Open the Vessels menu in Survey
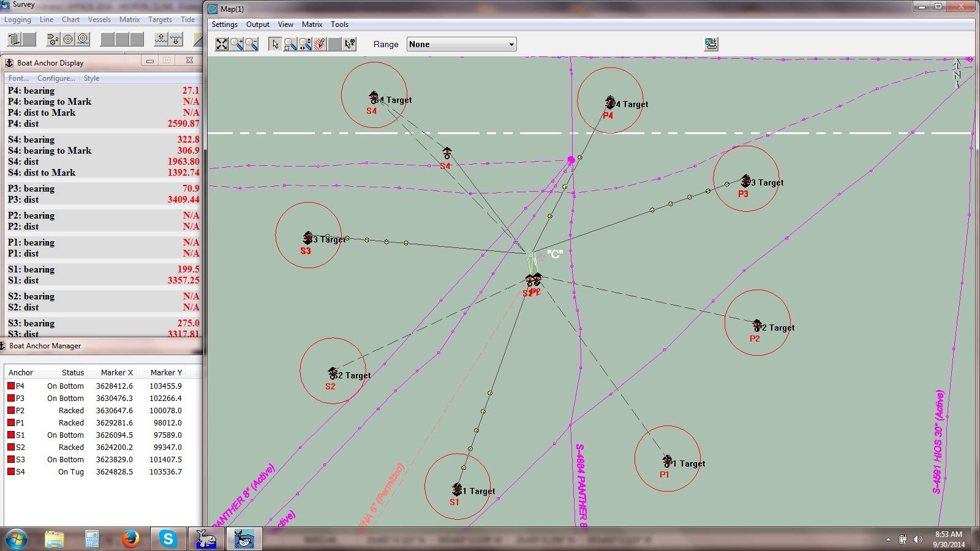This screenshot has width=980, height=551. coord(99,20)
